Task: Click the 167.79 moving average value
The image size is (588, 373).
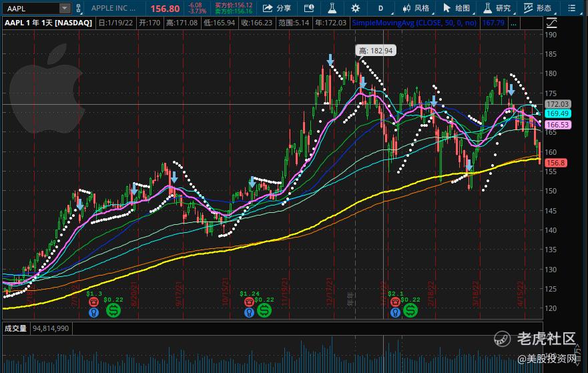Action: 493,23
